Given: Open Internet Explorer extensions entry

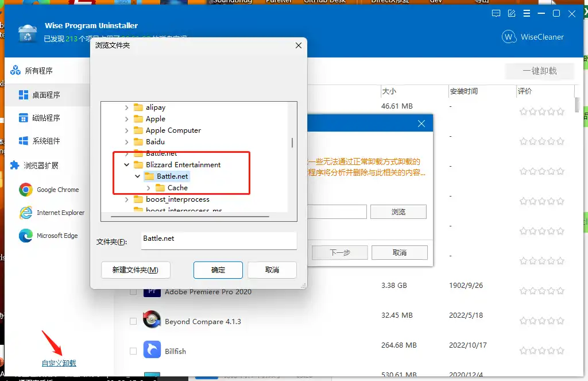Looking at the screenshot, I should click(60, 213).
